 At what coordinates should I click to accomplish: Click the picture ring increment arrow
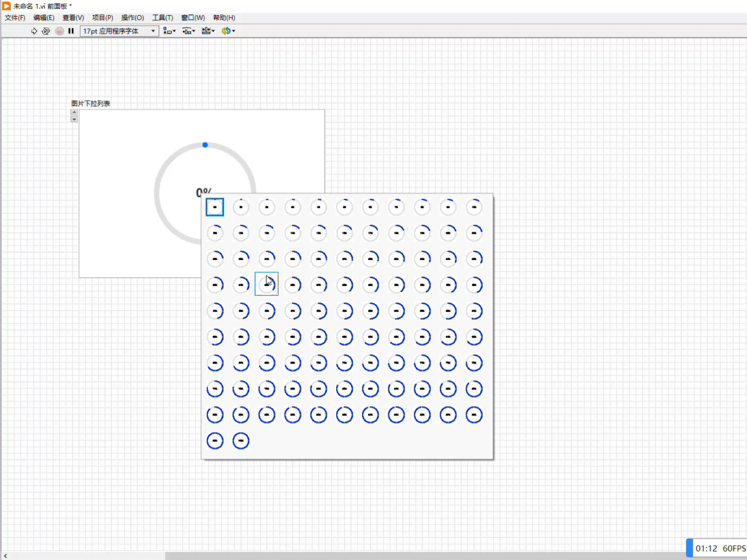pyautogui.click(x=74, y=112)
